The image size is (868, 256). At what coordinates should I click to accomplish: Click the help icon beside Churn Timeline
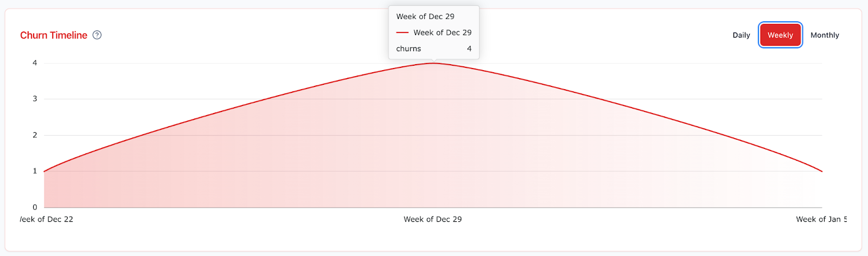click(x=97, y=35)
